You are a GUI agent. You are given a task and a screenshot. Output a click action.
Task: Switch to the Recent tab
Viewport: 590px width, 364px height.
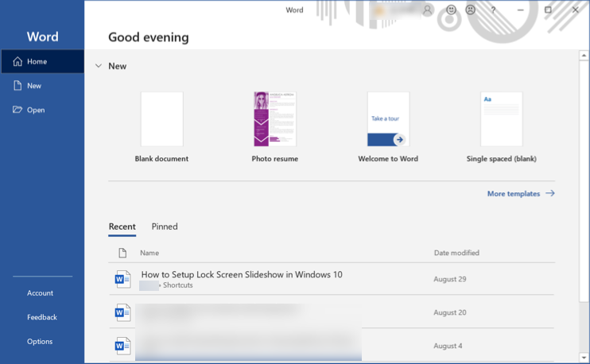coord(122,227)
